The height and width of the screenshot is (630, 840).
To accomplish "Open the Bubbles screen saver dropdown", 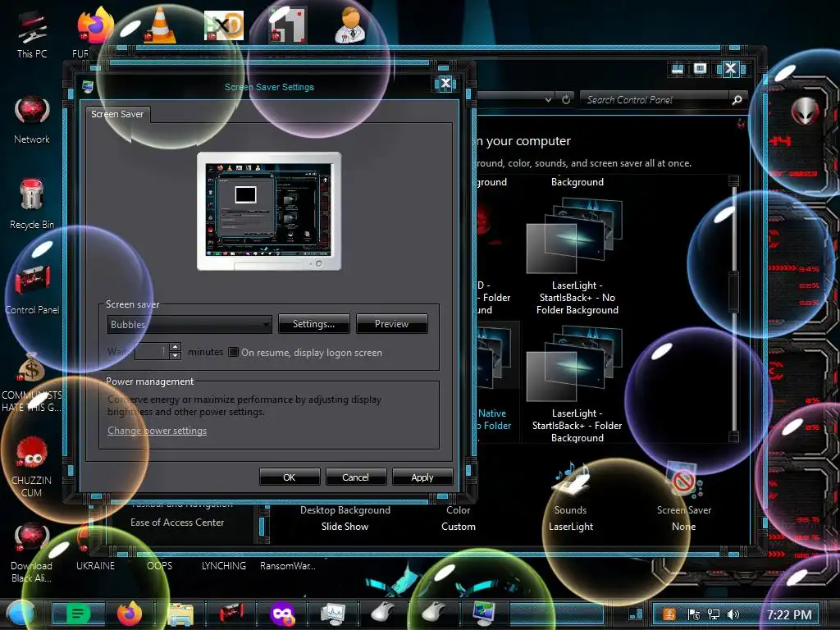I will 189,324.
